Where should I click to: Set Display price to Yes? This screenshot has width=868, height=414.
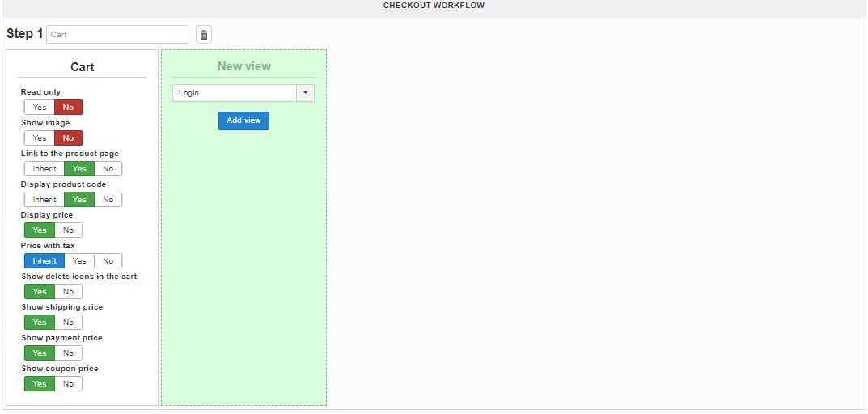click(40, 230)
